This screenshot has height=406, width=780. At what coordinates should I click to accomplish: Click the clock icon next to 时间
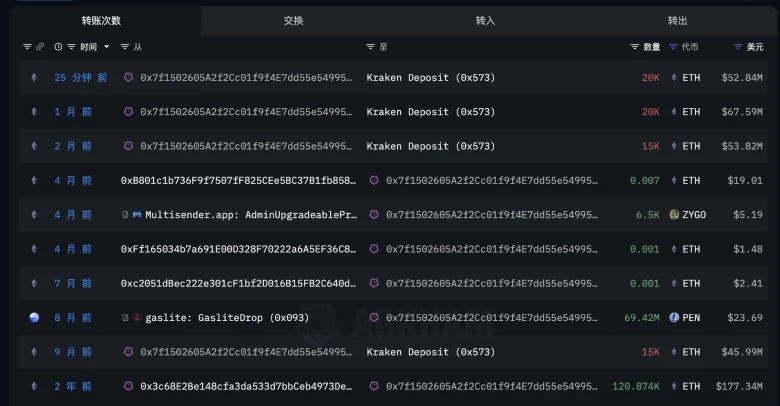click(58, 47)
